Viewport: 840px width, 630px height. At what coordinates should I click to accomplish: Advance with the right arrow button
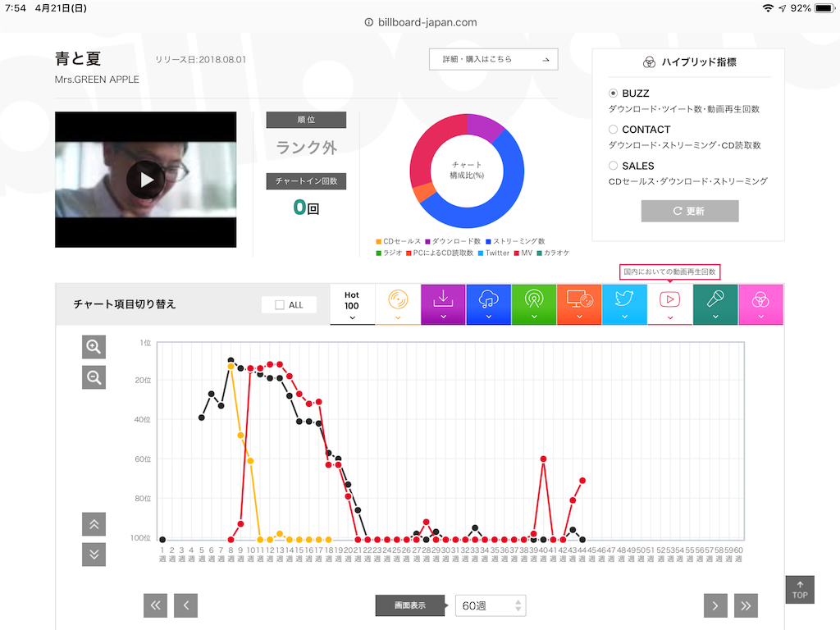click(x=715, y=605)
